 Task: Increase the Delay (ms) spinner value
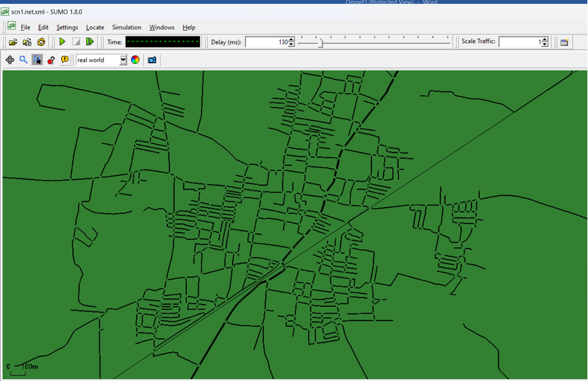[291, 40]
